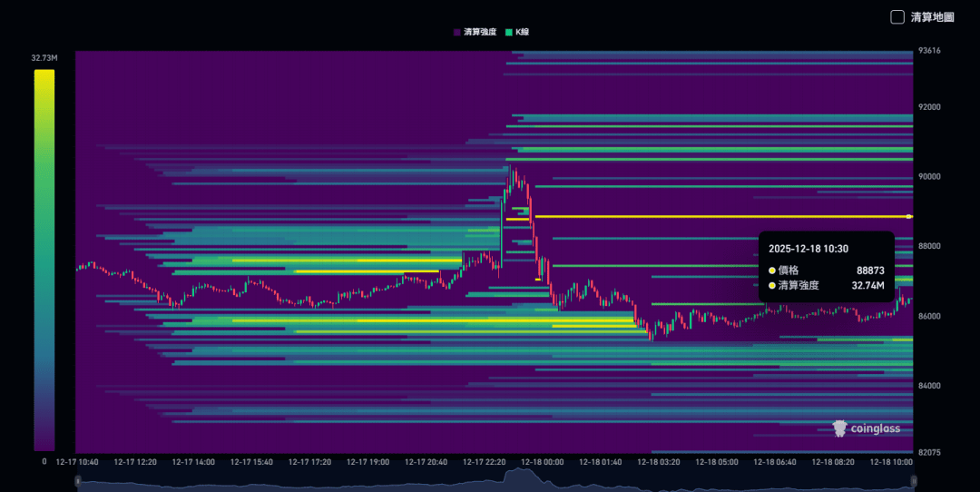Viewport: 980px width, 492px height.
Task: Click the 12-18 03:20 time label
Action: [658, 462]
